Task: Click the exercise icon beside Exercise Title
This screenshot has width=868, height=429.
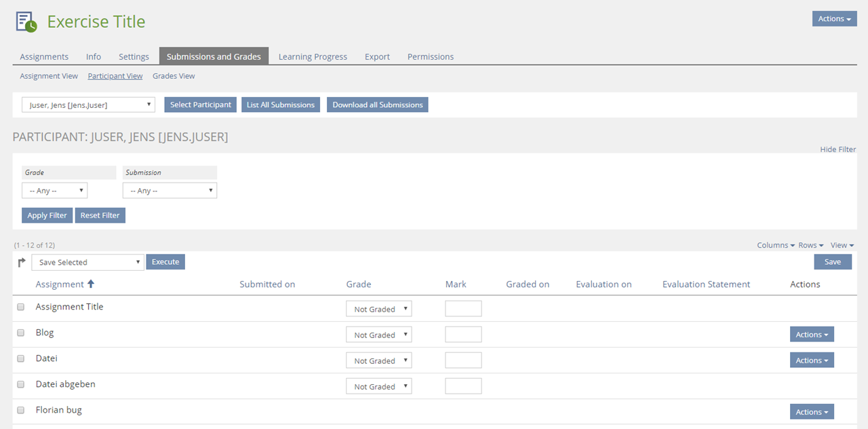Action: coord(26,22)
